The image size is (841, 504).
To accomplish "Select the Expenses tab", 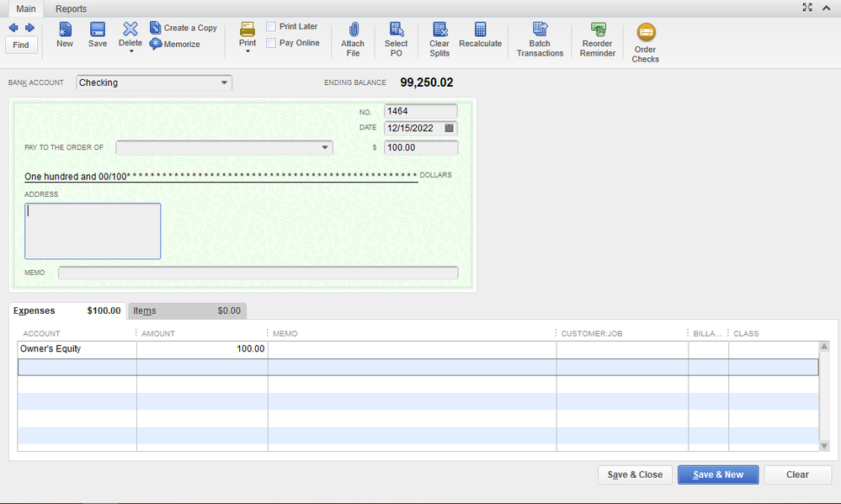I will click(67, 310).
